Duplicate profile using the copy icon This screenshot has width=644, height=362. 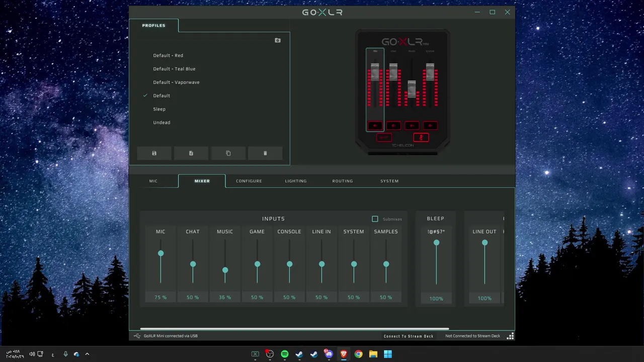[228, 153]
